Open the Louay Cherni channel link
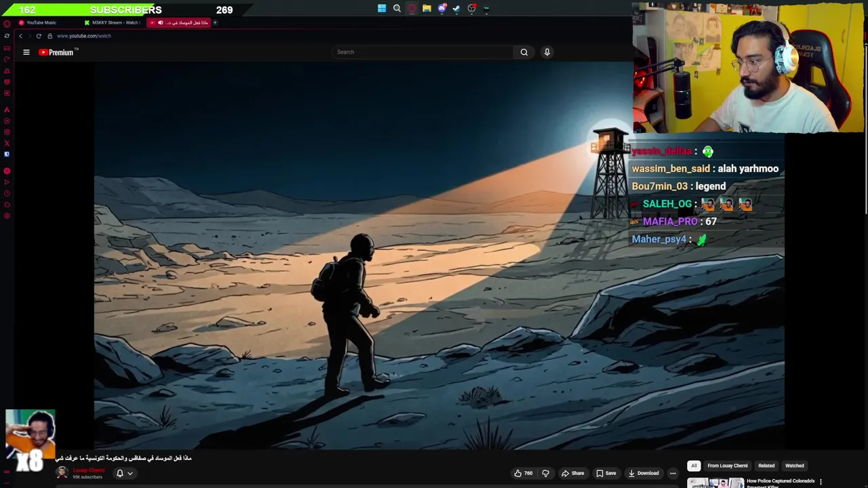 coord(89,470)
